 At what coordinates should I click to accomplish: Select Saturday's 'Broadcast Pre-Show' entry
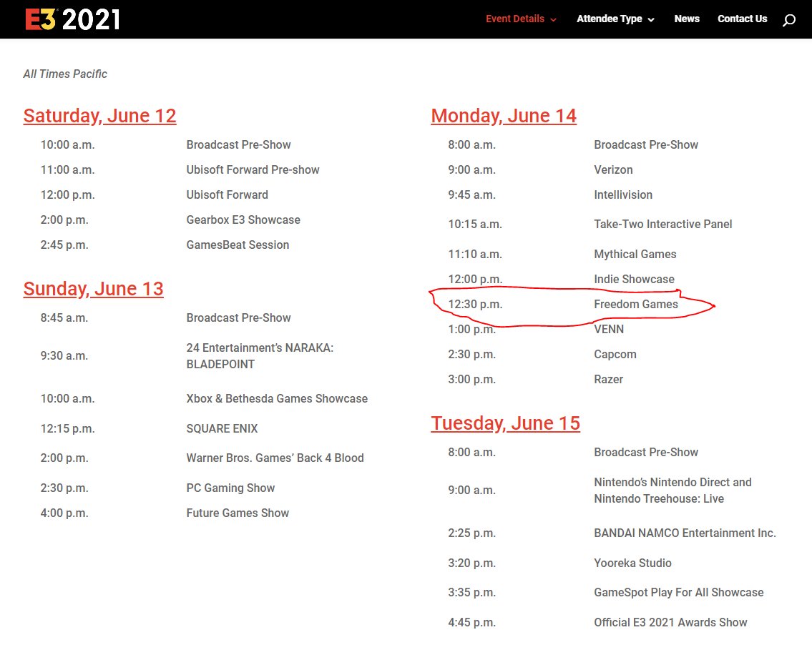239,145
